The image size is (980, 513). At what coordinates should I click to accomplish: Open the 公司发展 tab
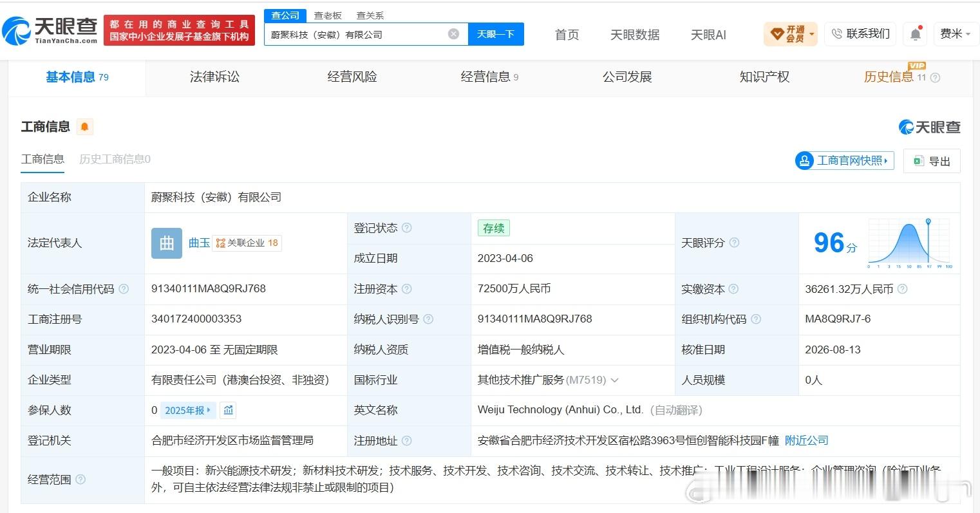[627, 77]
